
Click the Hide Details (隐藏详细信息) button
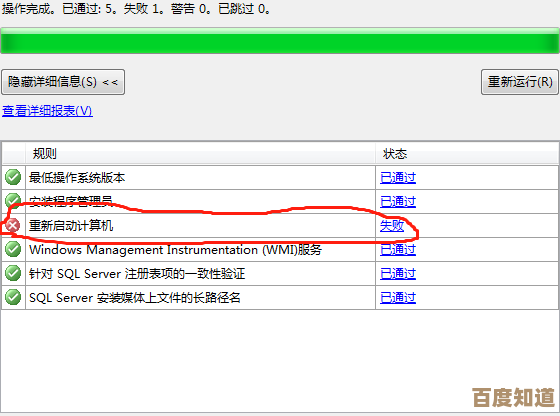click(63, 82)
